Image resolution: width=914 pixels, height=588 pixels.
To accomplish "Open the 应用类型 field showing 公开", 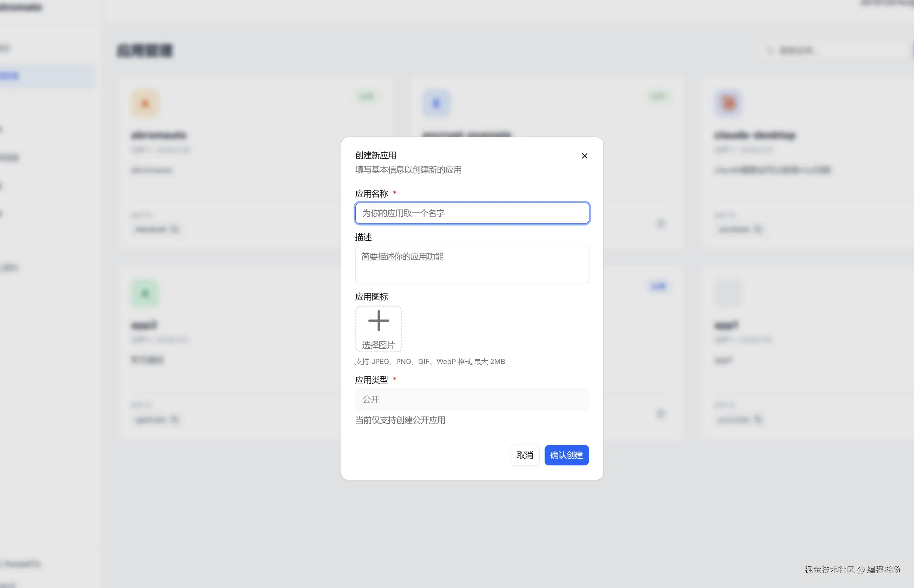I will click(x=472, y=399).
